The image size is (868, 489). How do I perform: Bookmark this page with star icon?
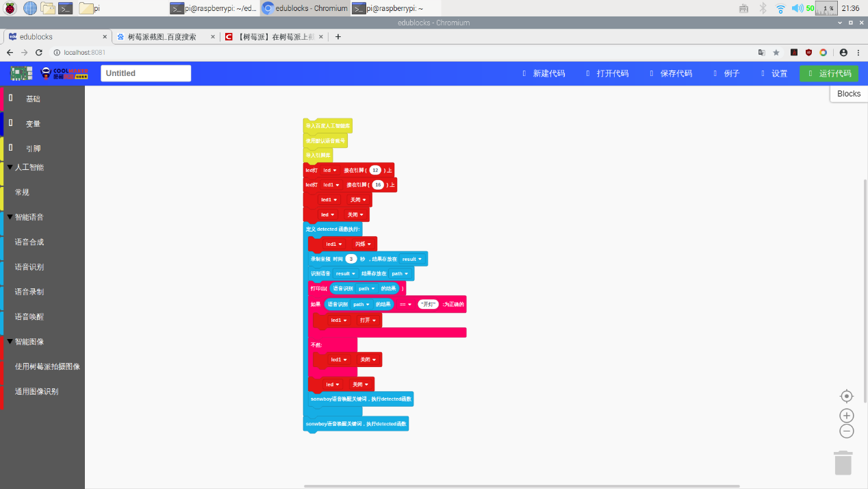click(x=776, y=52)
